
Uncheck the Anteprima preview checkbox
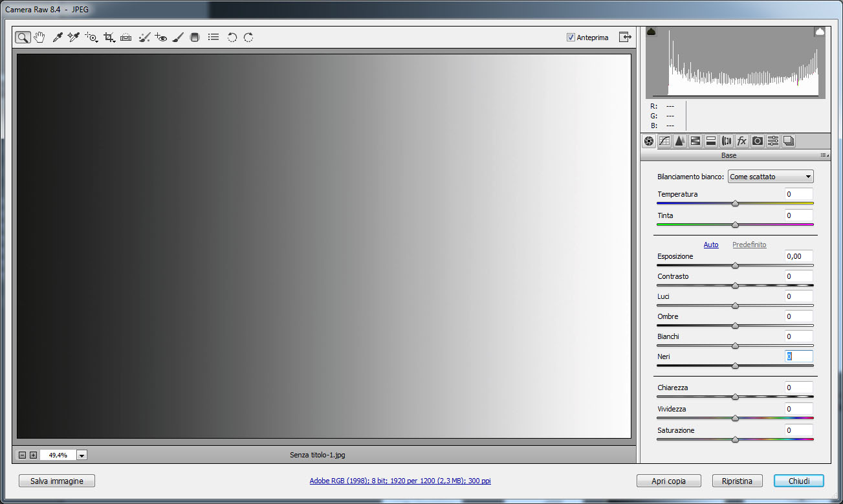(570, 38)
